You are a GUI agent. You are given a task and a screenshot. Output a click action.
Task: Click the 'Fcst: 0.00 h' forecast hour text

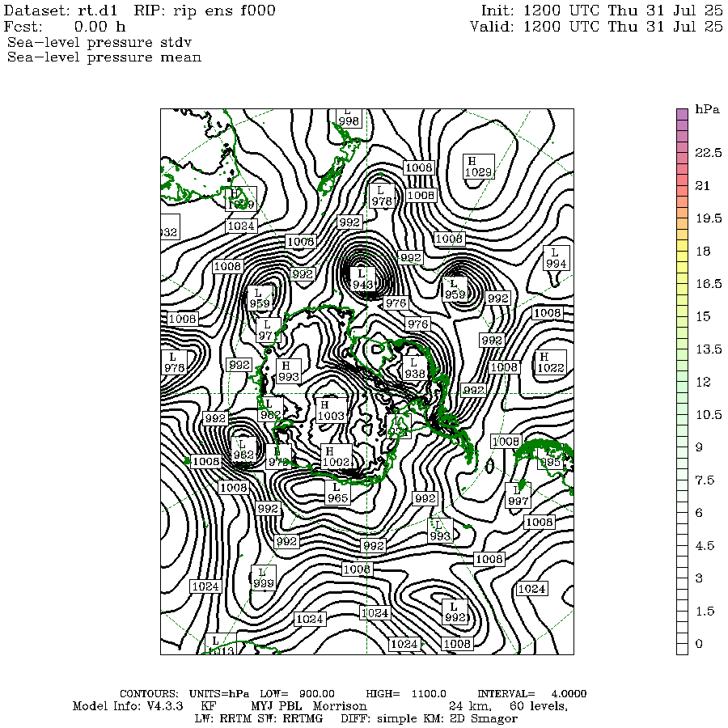click(x=65, y=27)
